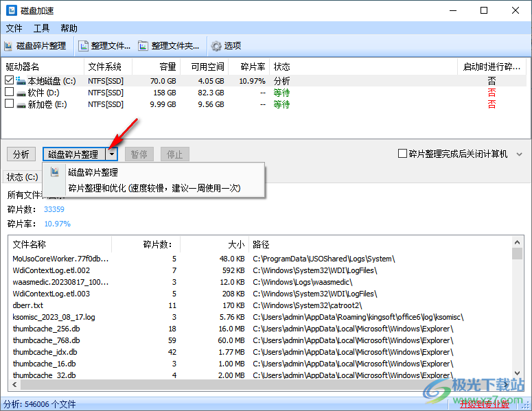Click the 状态 column header in the drive list
Viewport: 532px width, 411px height.
[363, 67]
